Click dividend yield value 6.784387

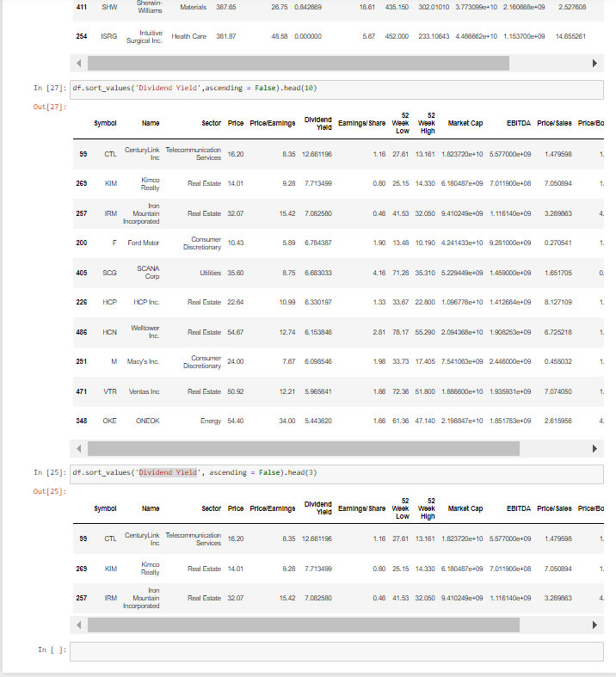click(x=318, y=243)
